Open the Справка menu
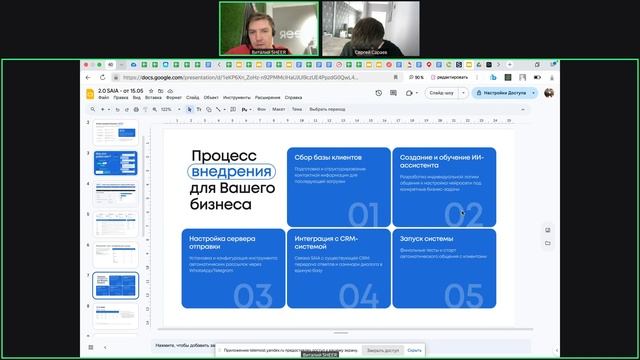Screen dimensions: 640x360 [293, 98]
